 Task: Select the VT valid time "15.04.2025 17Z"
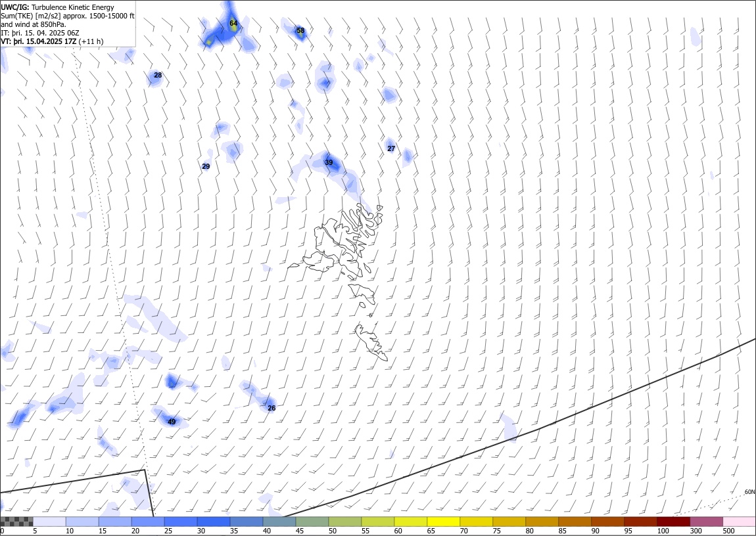tap(51, 41)
